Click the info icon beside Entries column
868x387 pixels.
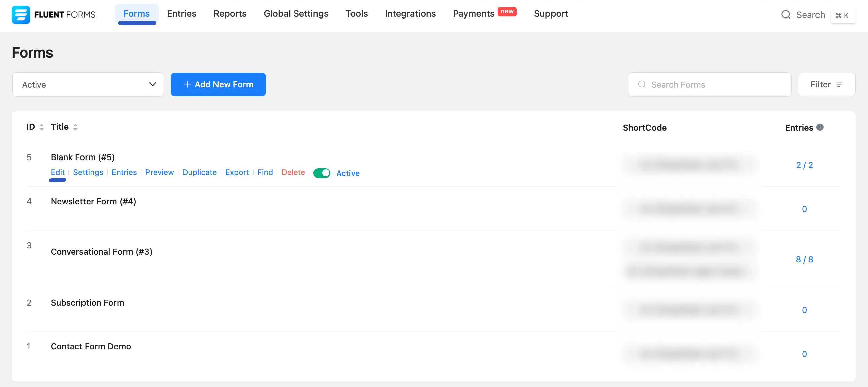(x=821, y=127)
